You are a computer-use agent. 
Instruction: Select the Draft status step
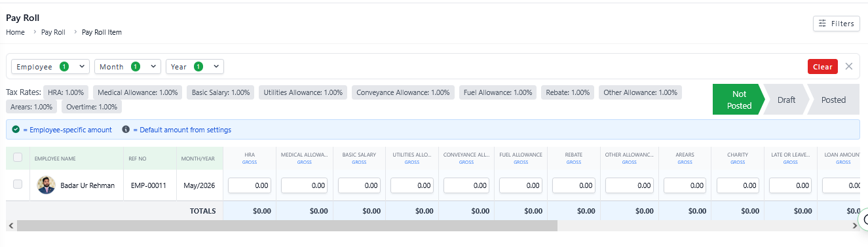click(x=786, y=100)
